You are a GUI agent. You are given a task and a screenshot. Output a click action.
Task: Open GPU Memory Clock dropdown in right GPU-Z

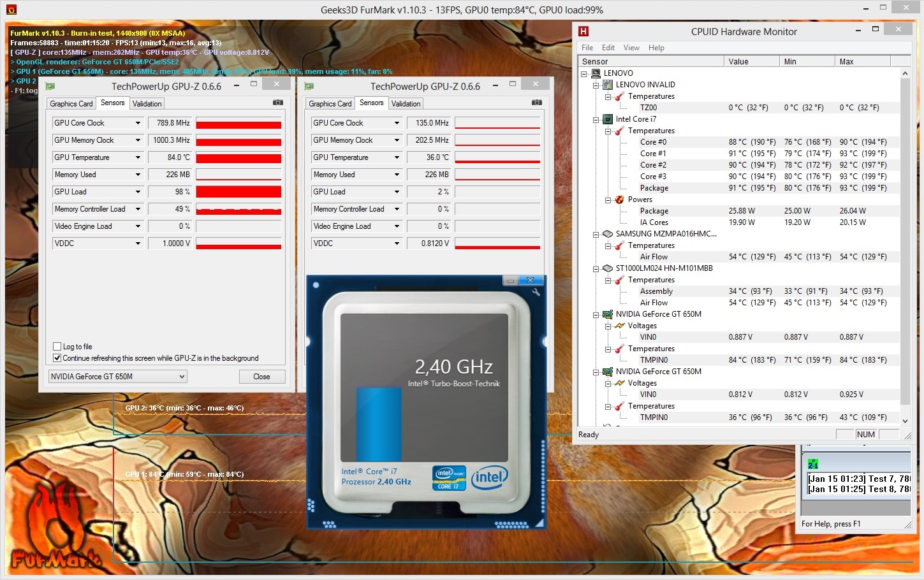point(397,140)
